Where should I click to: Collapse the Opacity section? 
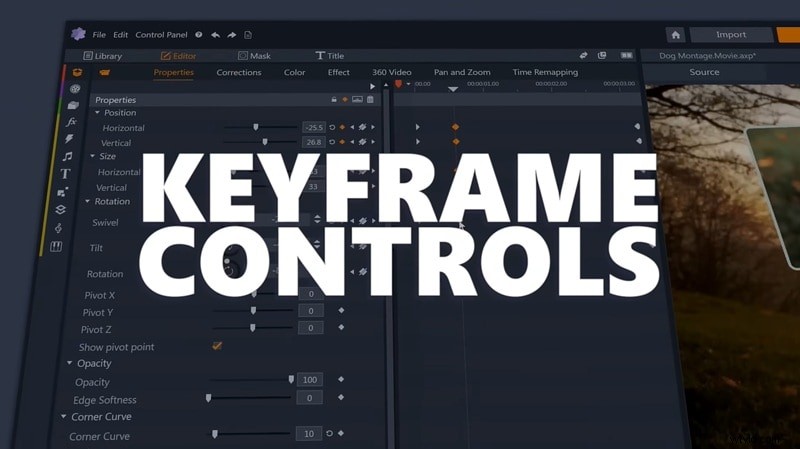69,363
